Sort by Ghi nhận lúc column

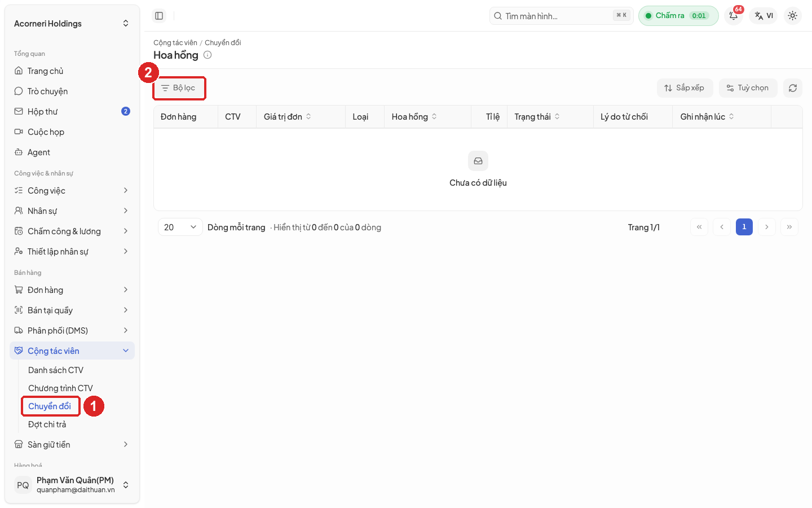point(707,117)
